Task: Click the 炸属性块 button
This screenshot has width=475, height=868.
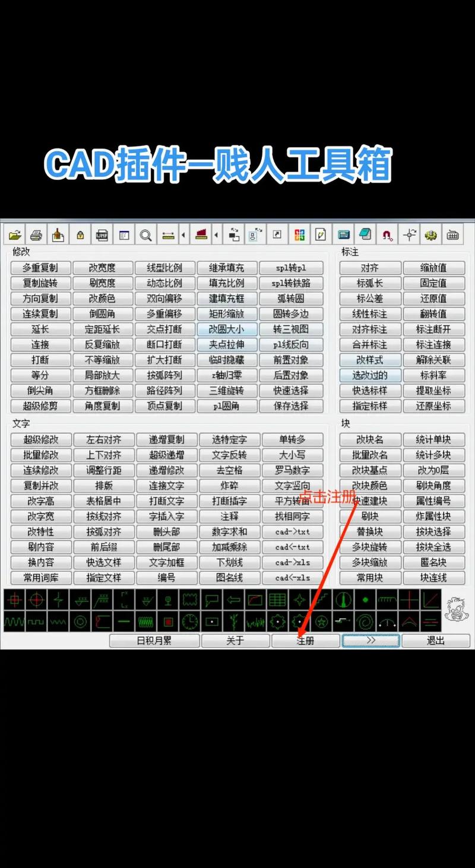Action: [x=433, y=517]
